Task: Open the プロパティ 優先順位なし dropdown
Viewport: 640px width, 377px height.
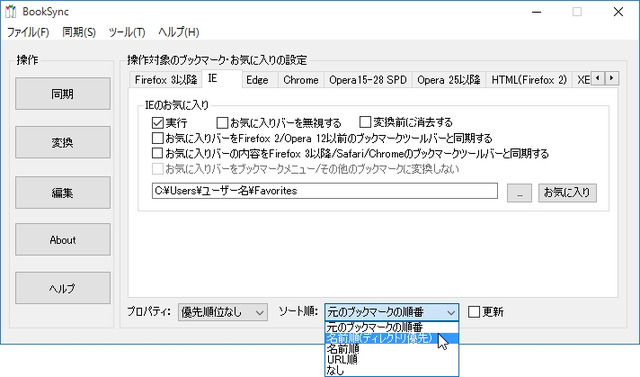Action: (222, 313)
